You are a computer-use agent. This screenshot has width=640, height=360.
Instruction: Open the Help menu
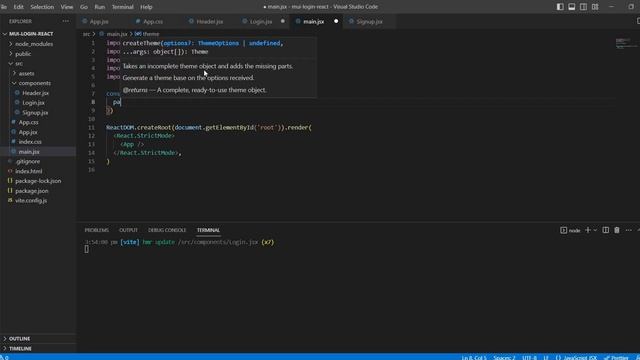coord(146,7)
